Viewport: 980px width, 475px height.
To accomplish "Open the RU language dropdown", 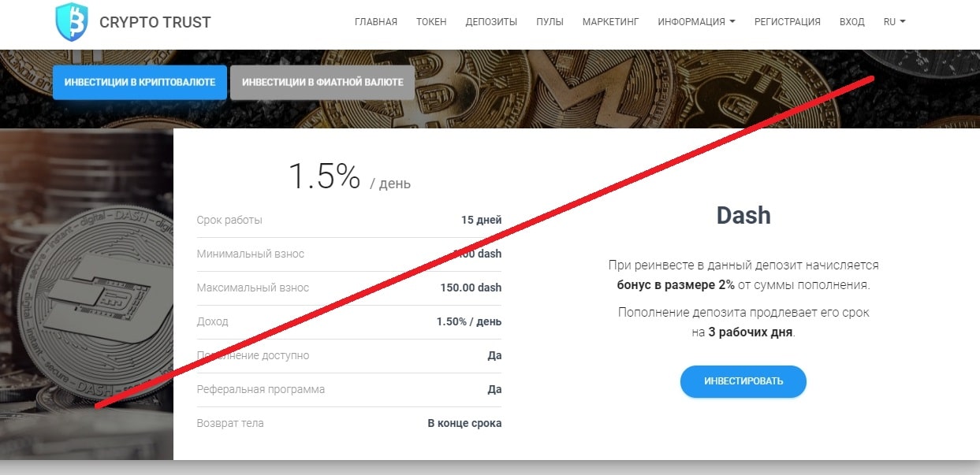I will 894,22.
